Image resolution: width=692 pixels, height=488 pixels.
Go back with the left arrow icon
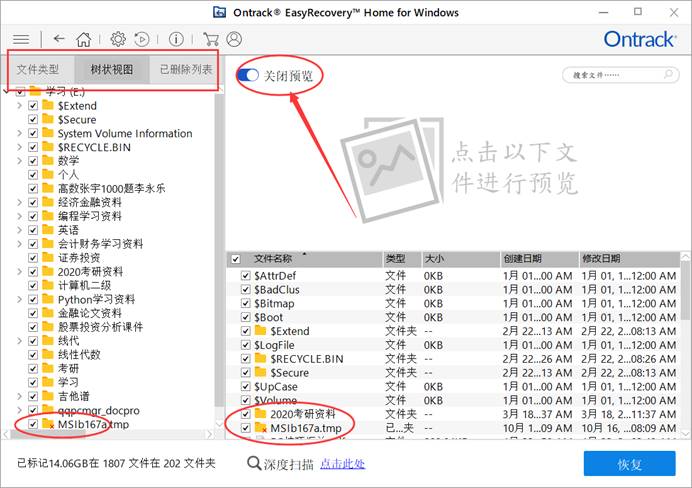[x=59, y=39]
